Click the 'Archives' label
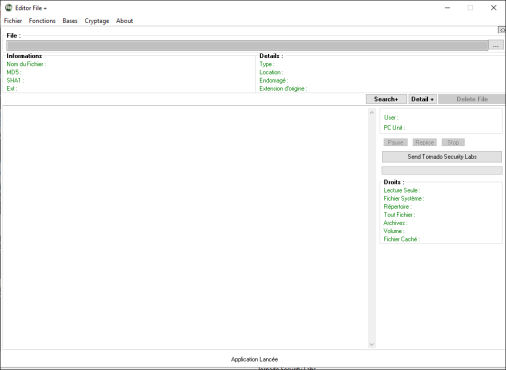This screenshot has width=506, height=370. (x=395, y=223)
